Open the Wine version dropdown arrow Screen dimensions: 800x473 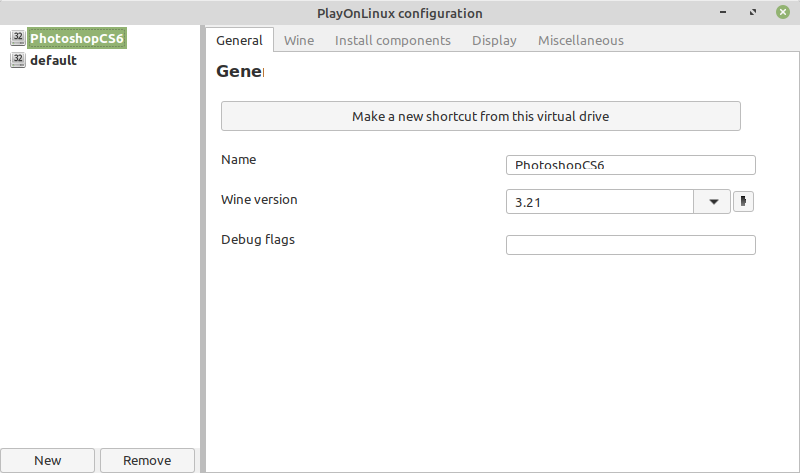(713, 202)
